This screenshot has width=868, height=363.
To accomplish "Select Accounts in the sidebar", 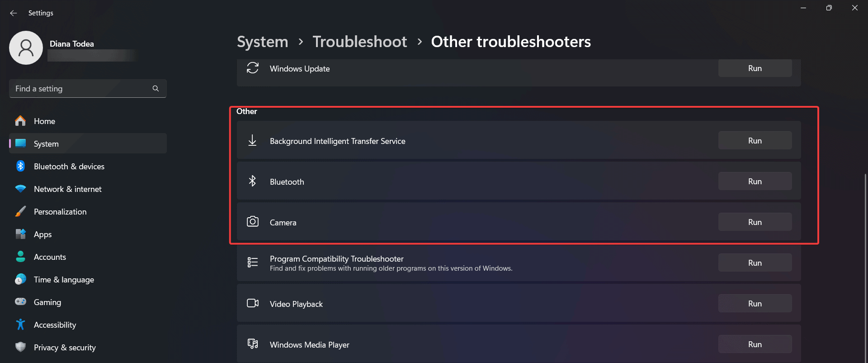I will point(50,257).
